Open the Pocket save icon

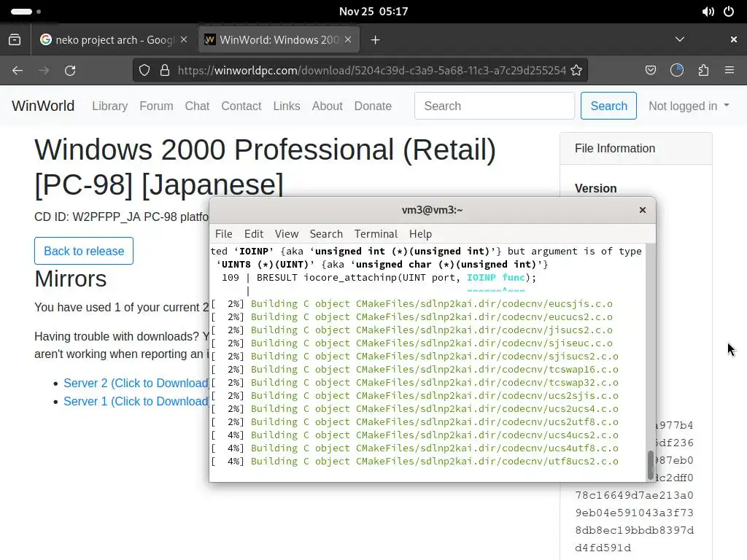click(650, 71)
